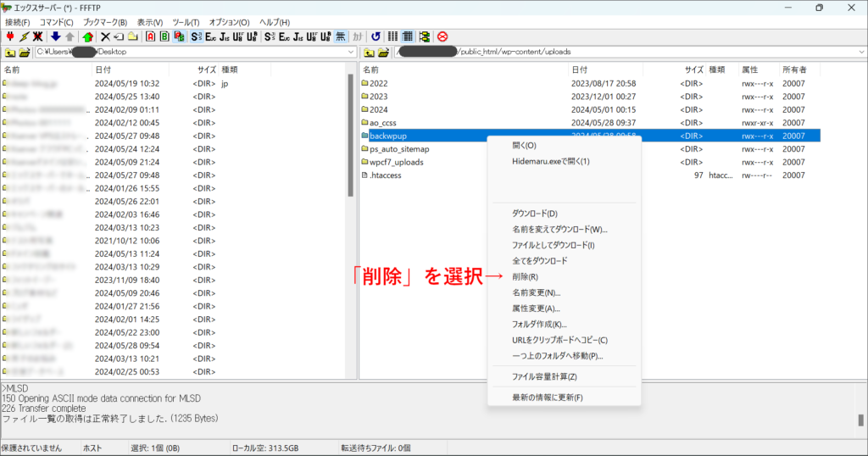Click the Disconnect icon with crossed plug
Screen dimensions: 868x456
click(x=37, y=36)
